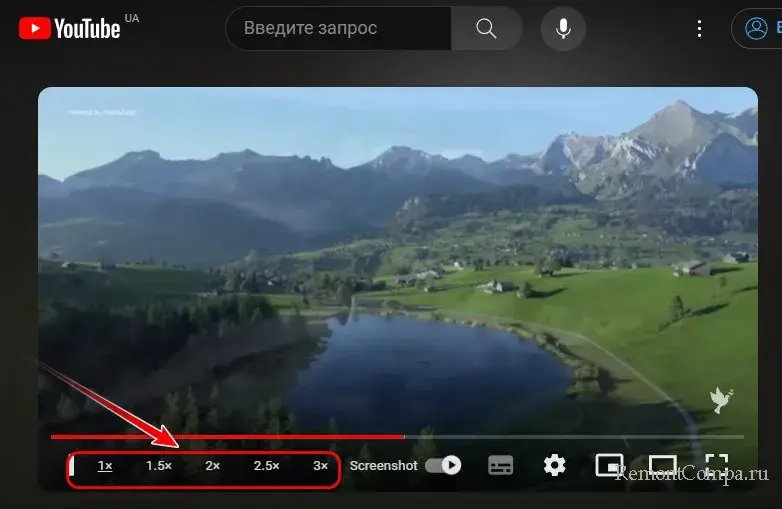Open player settings gear menu
The height and width of the screenshot is (509, 782).
point(555,465)
